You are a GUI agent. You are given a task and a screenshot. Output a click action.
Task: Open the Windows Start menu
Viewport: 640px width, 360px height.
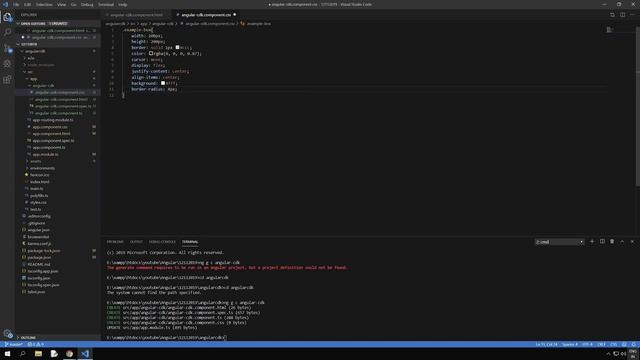pos(7,353)
